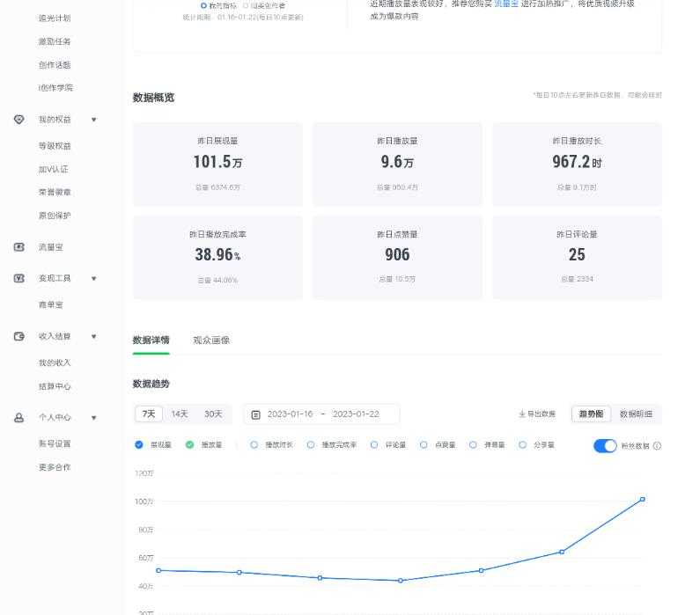
Task: Collapse the 收入结算 section arrow
Action: (93, 336)
